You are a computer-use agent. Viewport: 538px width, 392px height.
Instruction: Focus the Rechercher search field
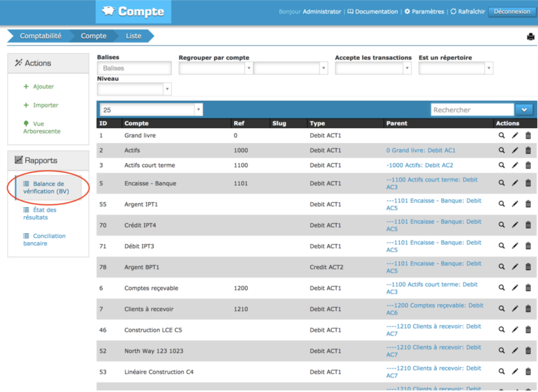coord(472,110)
